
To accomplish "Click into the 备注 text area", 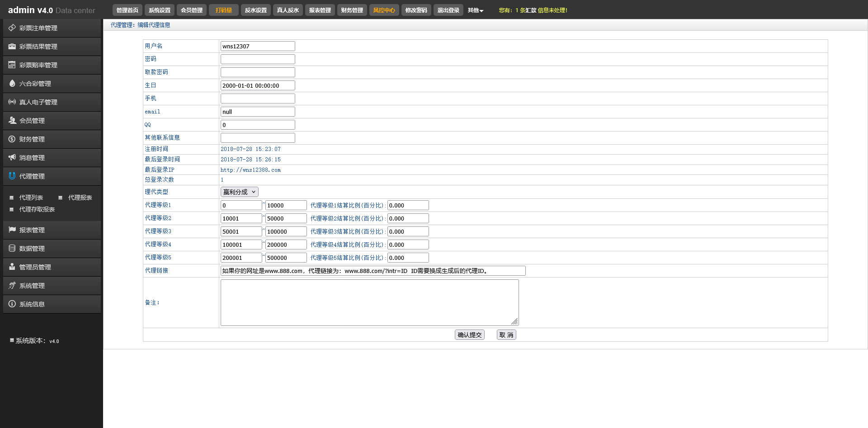I will [369, 302].
